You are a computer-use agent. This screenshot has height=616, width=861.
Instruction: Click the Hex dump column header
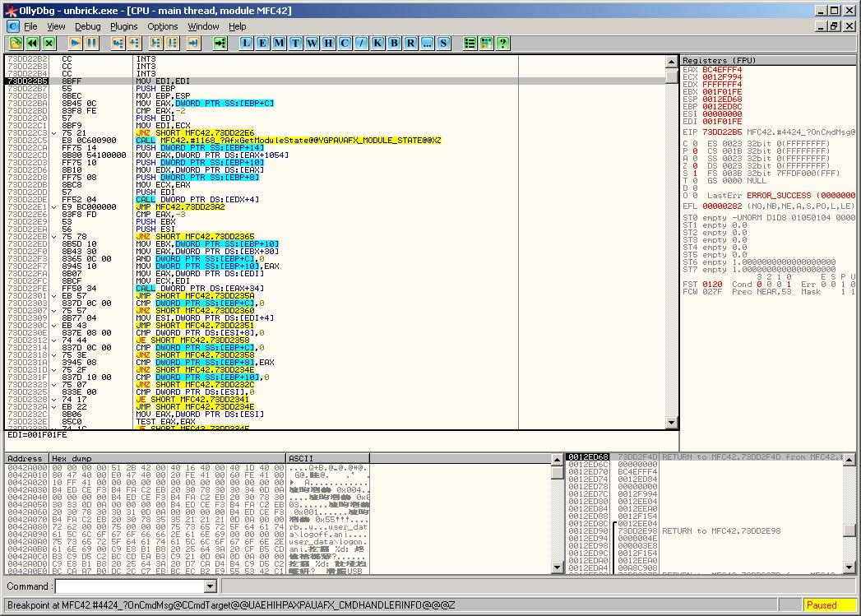pos(168,458)
